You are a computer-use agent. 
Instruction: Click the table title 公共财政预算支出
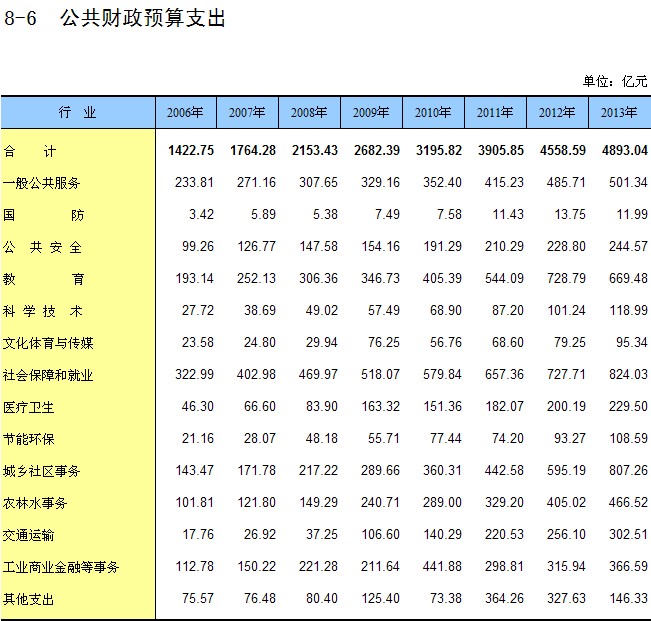point(143,18)
